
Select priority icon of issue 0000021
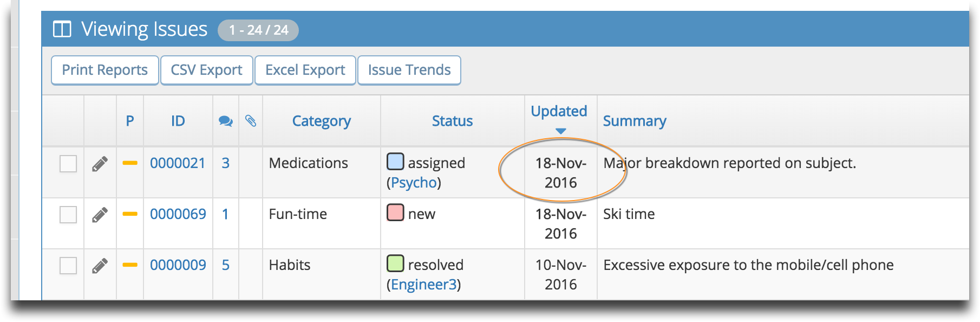130,163
